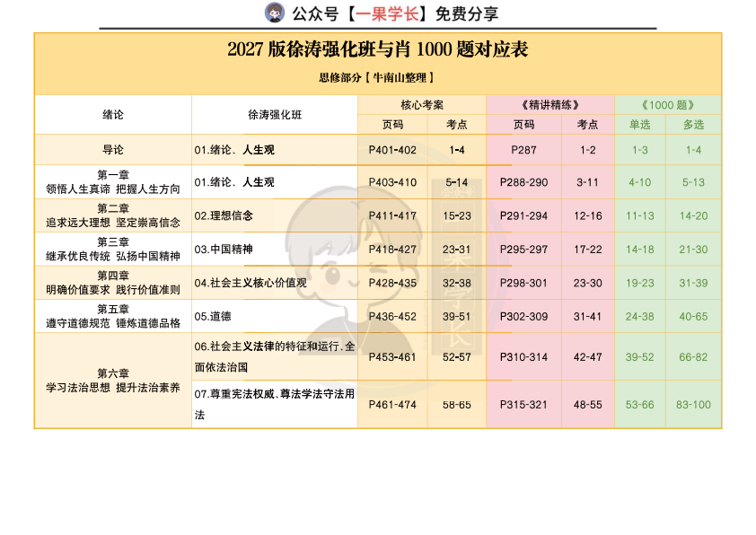Screen dimensions: 756x535
Task: Click the 核心考案 header cell
Action: pyautogui.click(x=422, y=105)
